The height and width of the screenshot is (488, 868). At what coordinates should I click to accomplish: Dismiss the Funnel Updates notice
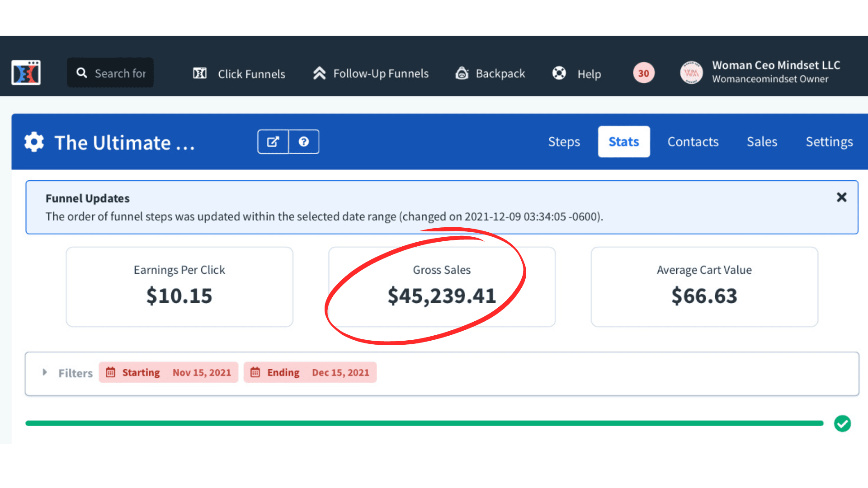(841, 197)
